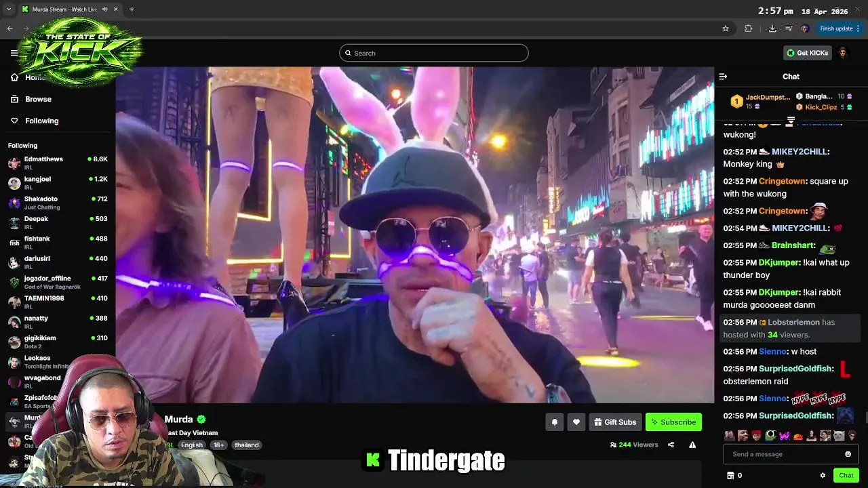The image size is (868, 488).
Task: Click Murda's green verified badge
Action: 201,420
